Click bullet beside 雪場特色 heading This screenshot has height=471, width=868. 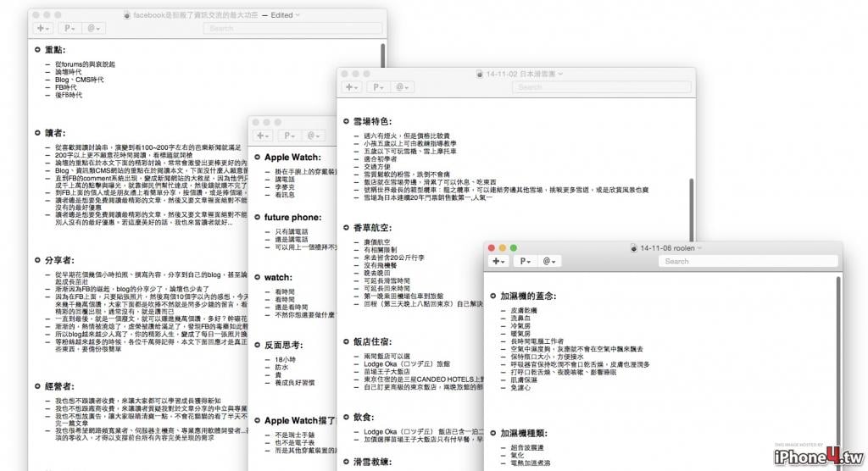[x=346, y=121]
